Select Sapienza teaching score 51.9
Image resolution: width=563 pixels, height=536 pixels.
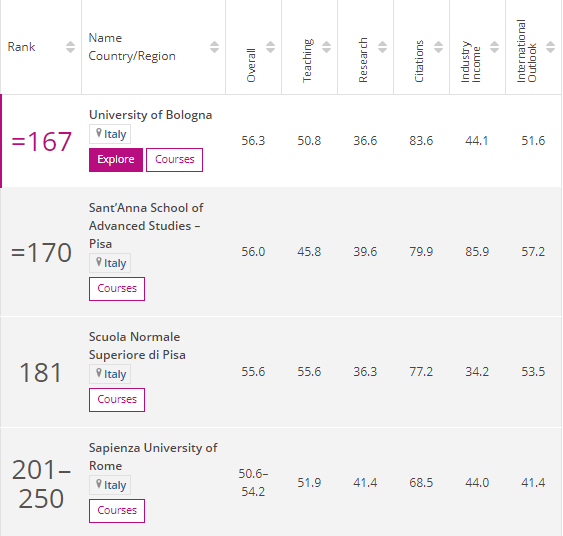click(x=309, y=483)
